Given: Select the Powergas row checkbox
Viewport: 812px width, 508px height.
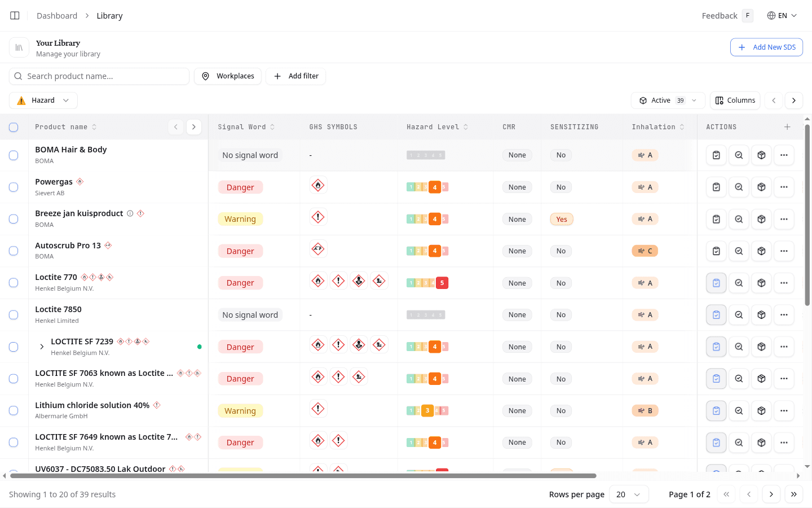Looking at the screenshot, I should point(14,187).
